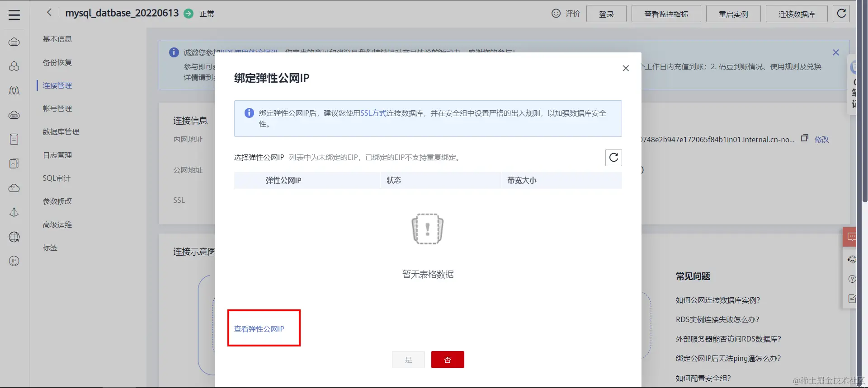Open the SSL方式 link in the notice

point(373,113)
